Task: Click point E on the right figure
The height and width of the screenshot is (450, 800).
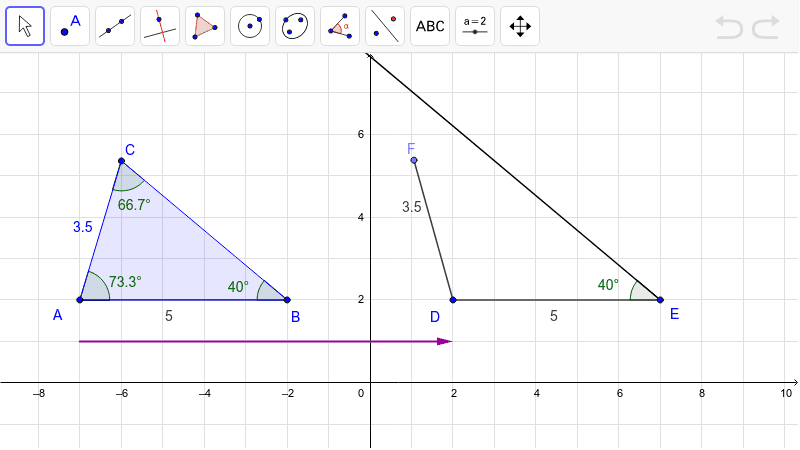Action: click(x=660, y=299)
